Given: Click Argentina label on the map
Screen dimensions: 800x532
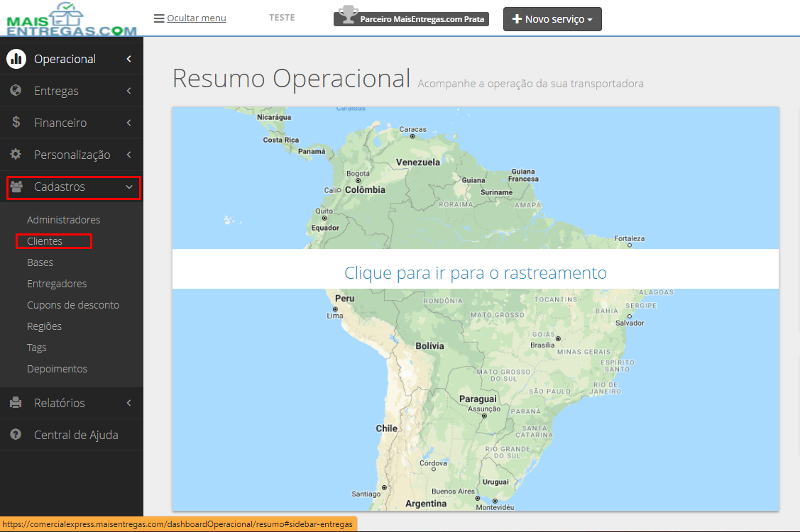Looking at the screenshot, I should pyautogui.click(x=426, y=504).
